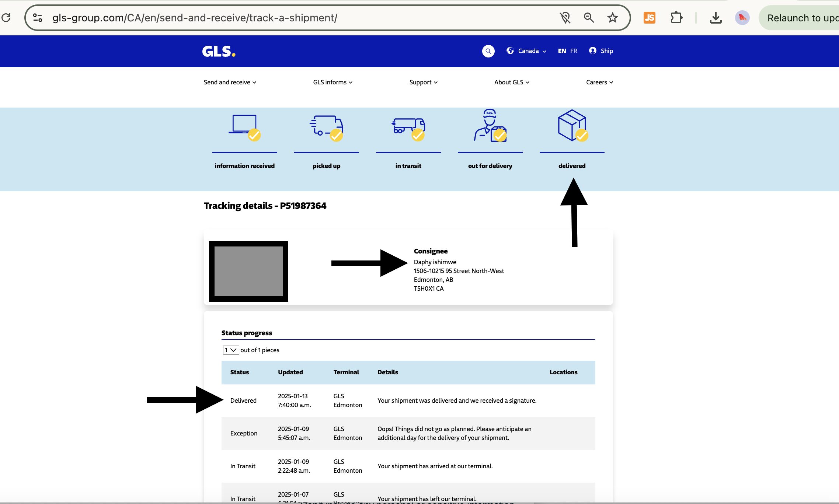Click the Details column header

[388, 372]
